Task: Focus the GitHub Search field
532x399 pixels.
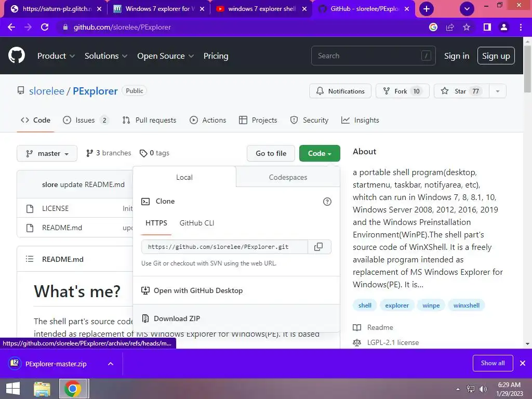Action: point(373,56)
